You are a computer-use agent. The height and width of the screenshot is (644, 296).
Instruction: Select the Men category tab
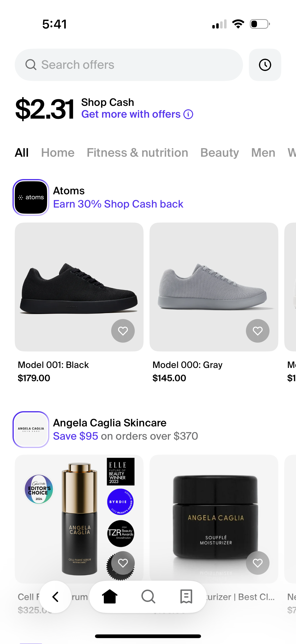[x=263, y=153]
